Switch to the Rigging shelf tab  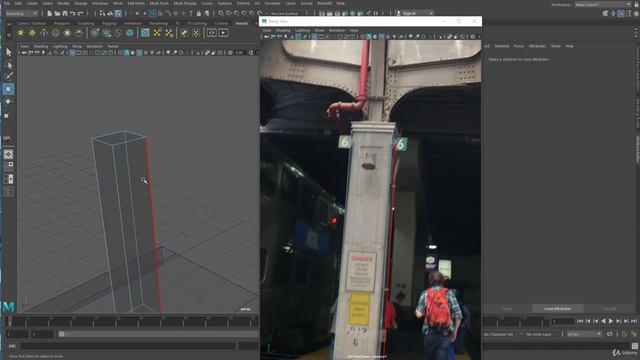click(x=109, y=23)
